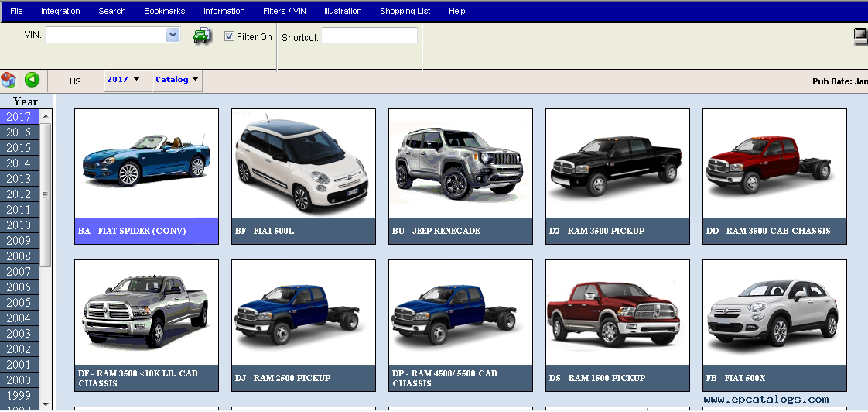Select year 2015 in the Year list
The height and width of the screenshot is (412, 868).
(19, 147)
